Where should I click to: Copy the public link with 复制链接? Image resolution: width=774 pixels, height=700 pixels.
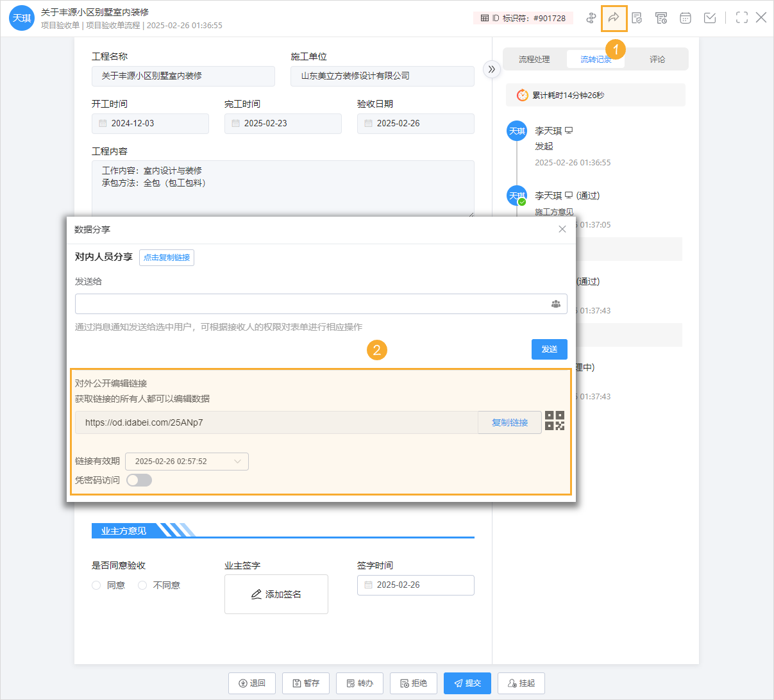(x=509, y=422)
